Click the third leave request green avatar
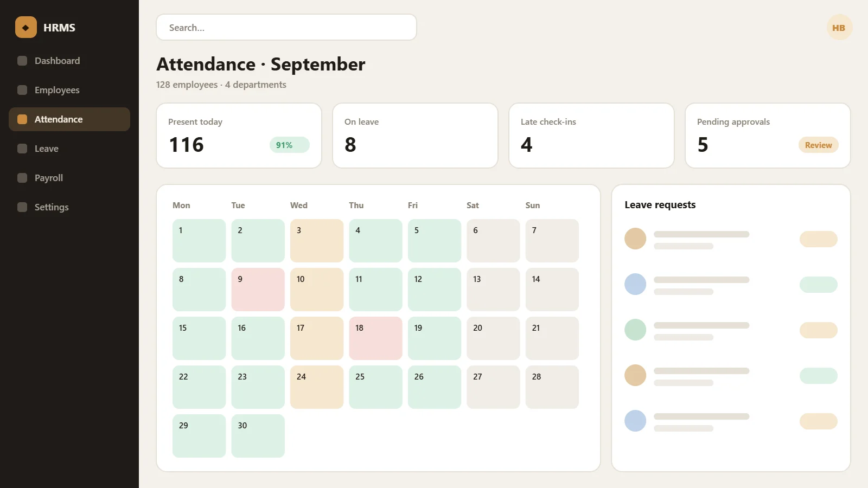The height and width of the screenshot is (488, 868). pyautogui.click(x=635, y=330)
